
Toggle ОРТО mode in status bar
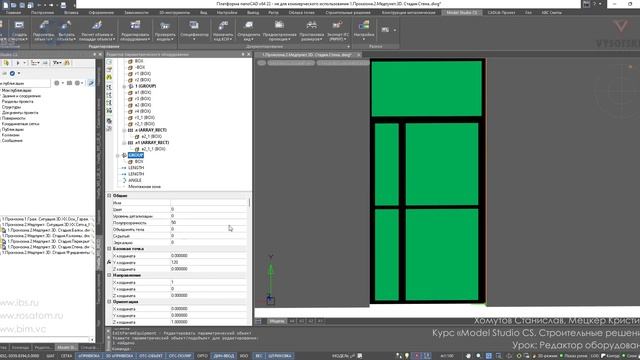202,356
